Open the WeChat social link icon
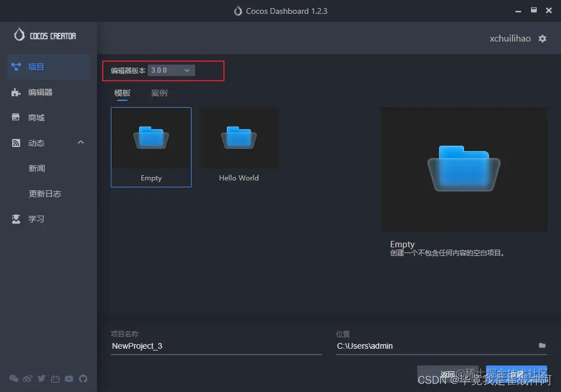561x392 pixels. pos(14,378)
